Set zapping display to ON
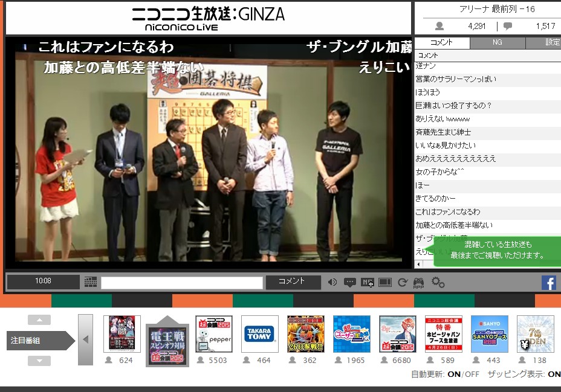The width and height of the screenshot is (561, 392). pyautogui.click(x=554, y=374)
